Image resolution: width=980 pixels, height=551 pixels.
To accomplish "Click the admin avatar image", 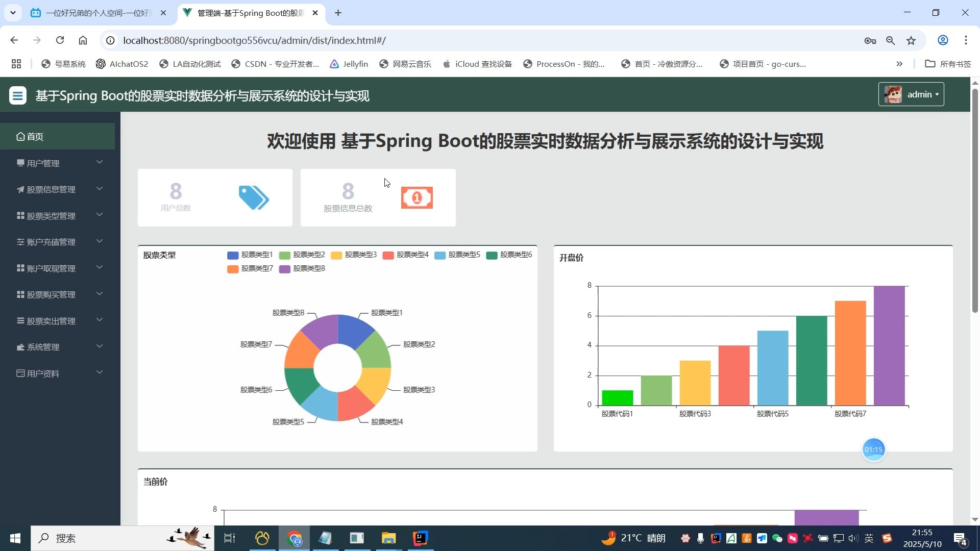I will tap(893, 94).
